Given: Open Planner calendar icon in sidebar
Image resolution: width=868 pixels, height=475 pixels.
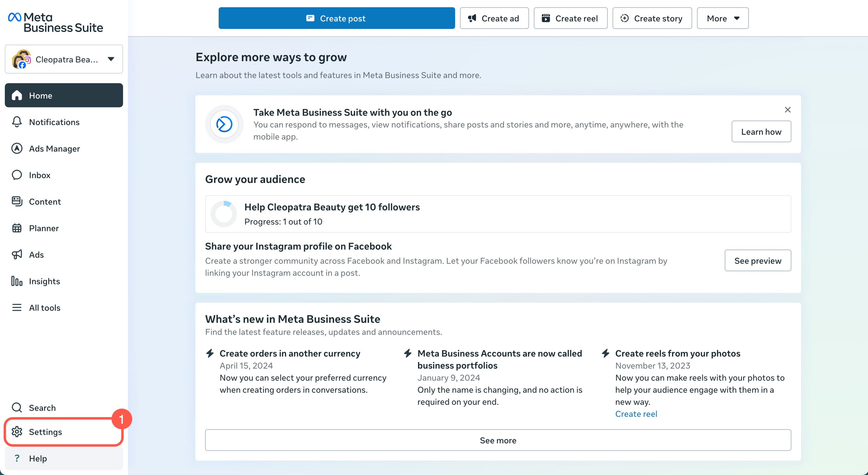Looking at the screenshot, I should (17, 228).
